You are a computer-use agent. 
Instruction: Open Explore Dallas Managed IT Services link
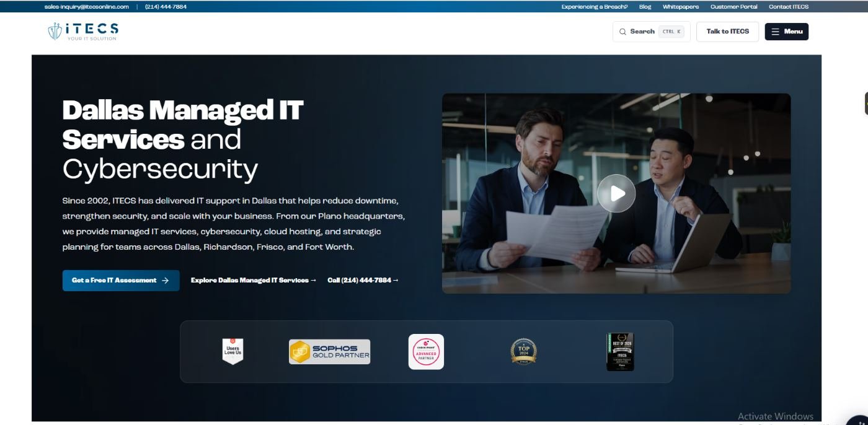point(254,281)
